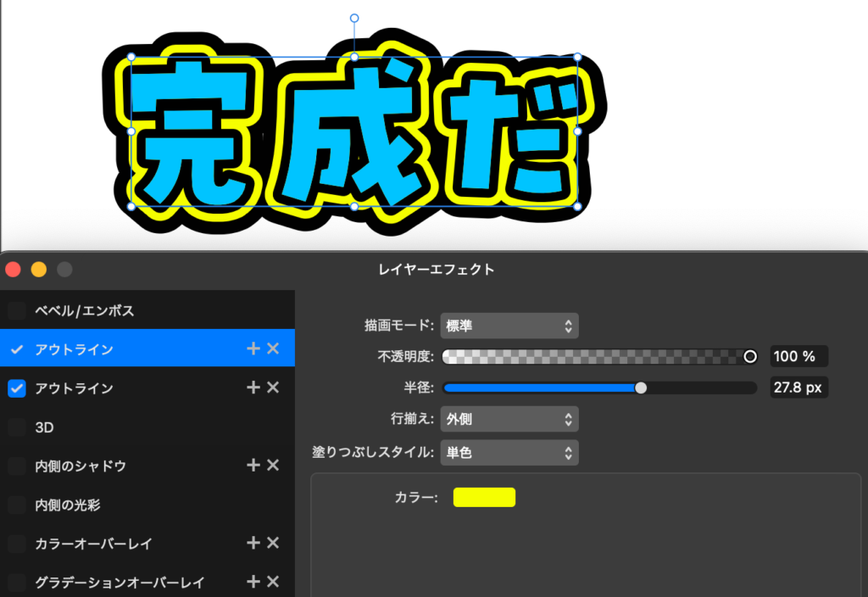Uncheck the blue-checked second アウトライン checkbox
868x597 pixels.
point(17,388)
